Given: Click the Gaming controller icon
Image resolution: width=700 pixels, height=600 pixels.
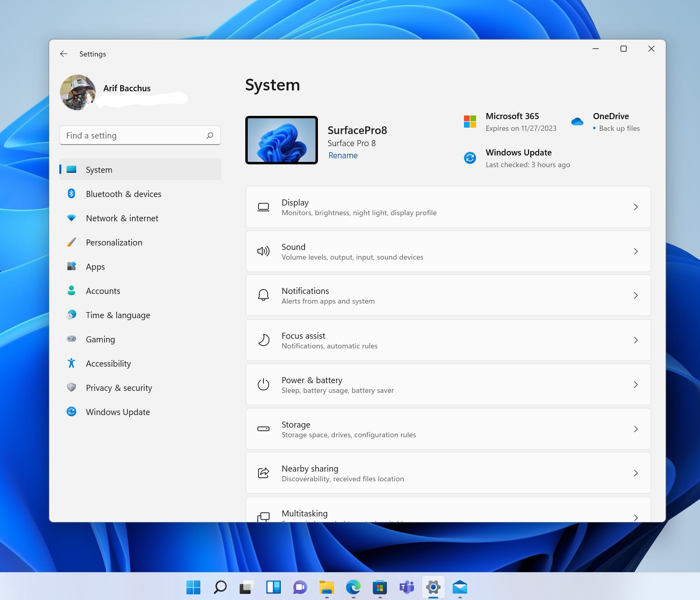Looking at the screenshot, I should 71,339.
